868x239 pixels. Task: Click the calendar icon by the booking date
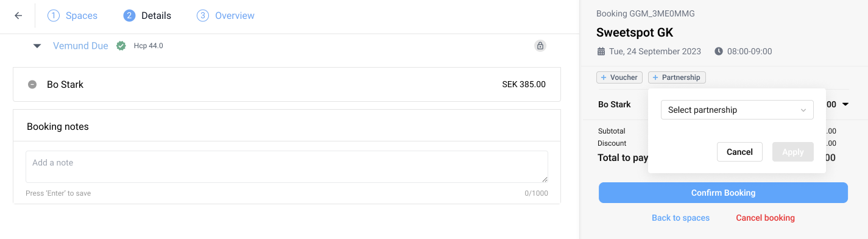(x=601, y=52)
